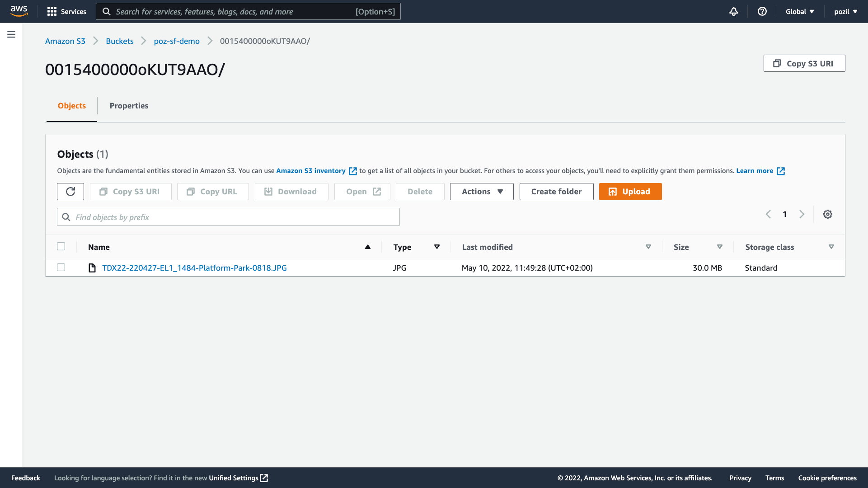
Task: Click the orange Upload button
Action: (630, 191)
